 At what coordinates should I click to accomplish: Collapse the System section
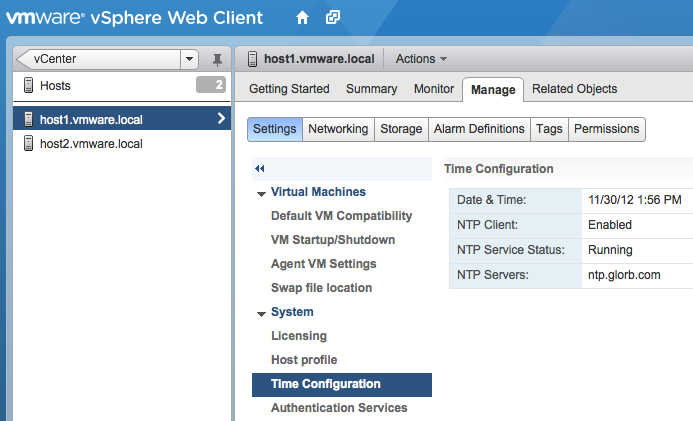coord(261,313)
